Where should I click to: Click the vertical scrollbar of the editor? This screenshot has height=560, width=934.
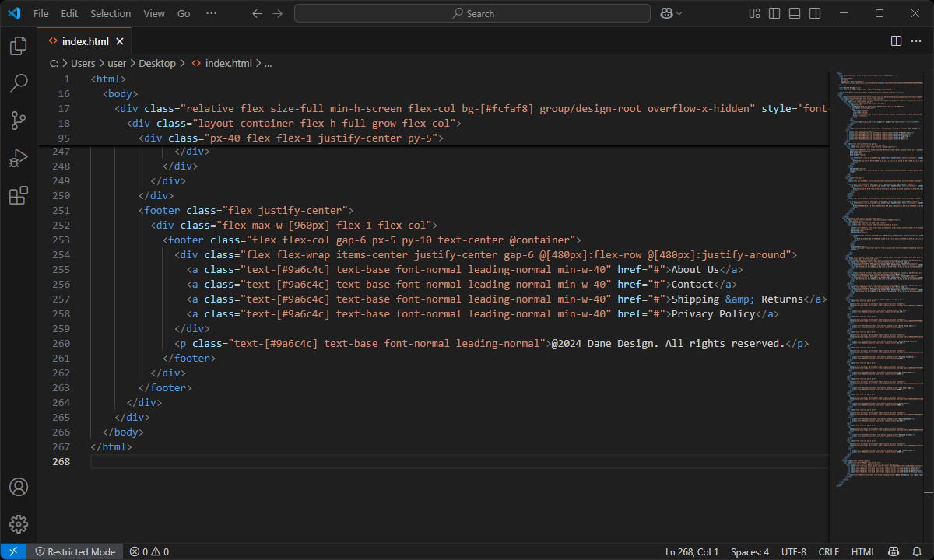pos(928,306)
